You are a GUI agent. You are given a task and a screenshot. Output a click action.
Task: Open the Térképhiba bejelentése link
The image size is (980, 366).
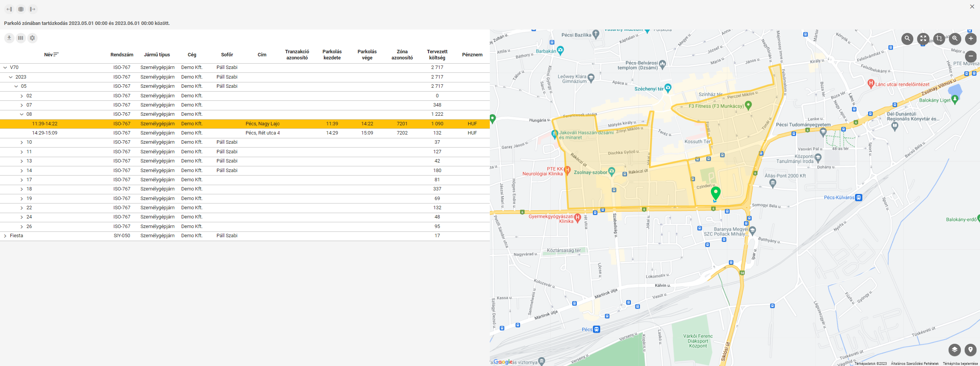[960, 363]
